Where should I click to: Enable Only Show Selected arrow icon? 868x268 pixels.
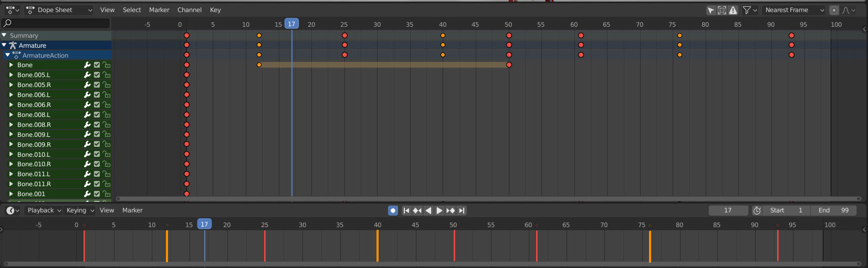point(710,10)
